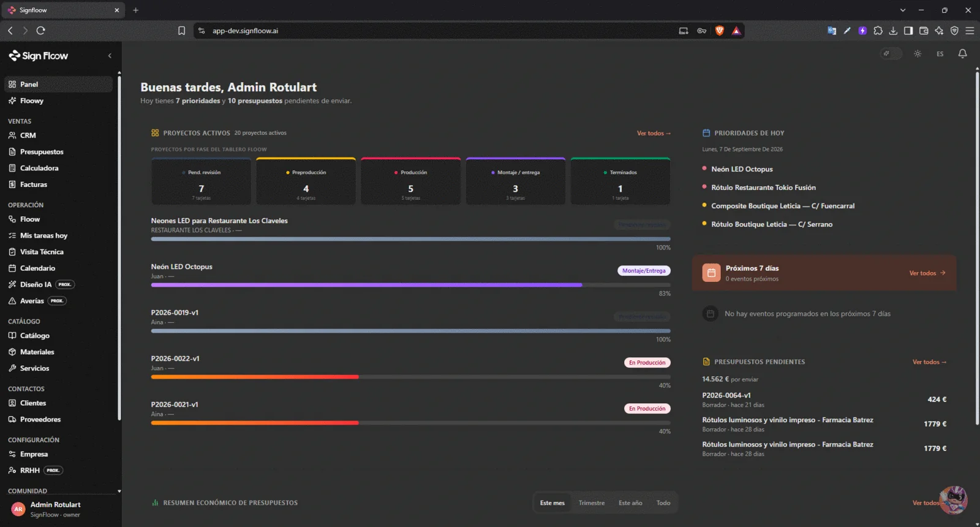Open the browser main menu
The height and width of the screenshot is (527, 980).
coord(970,31)
